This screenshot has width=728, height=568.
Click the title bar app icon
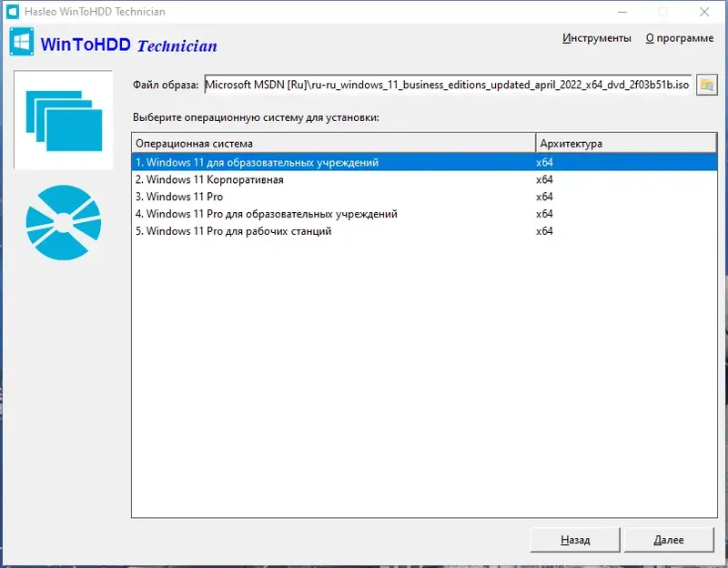click(x=12, y=12)
